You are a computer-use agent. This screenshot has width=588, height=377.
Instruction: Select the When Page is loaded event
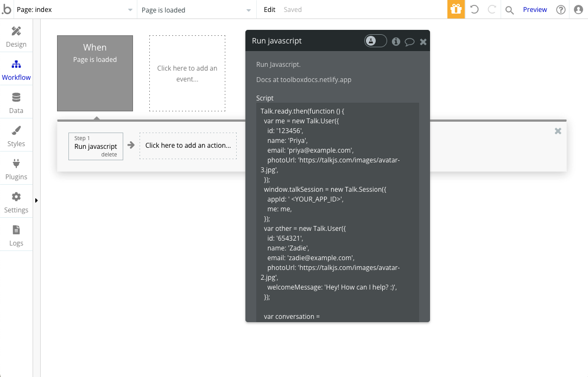click(x=95, y=73)
